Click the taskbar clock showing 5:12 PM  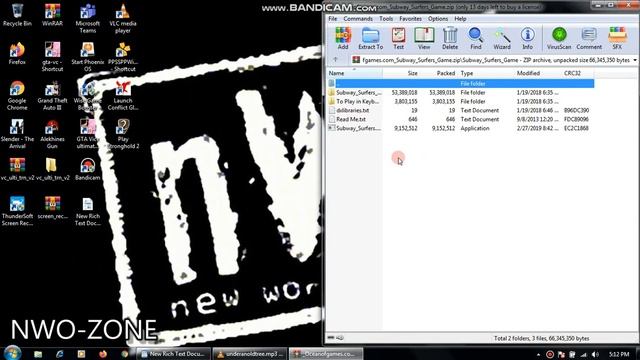pos(619,354)
